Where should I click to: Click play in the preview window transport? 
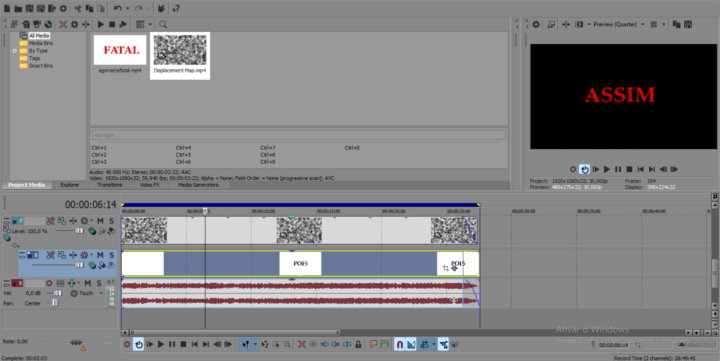[607, 169]
